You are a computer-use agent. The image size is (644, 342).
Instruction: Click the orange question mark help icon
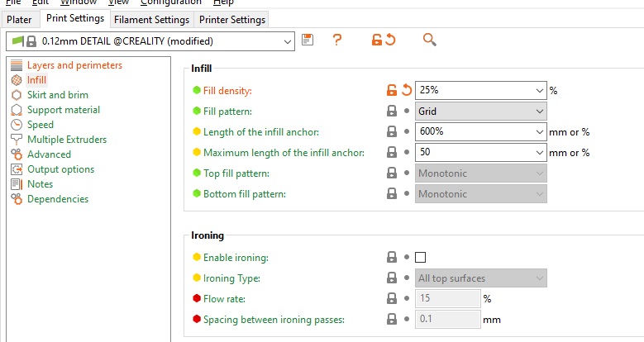click(336, 40)
